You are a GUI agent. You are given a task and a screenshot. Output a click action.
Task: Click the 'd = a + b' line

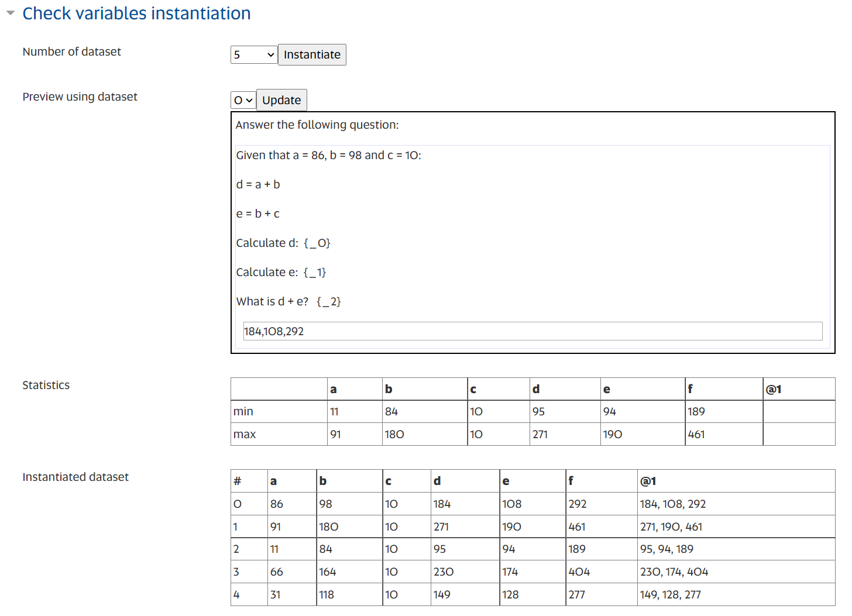click(258, 184)
